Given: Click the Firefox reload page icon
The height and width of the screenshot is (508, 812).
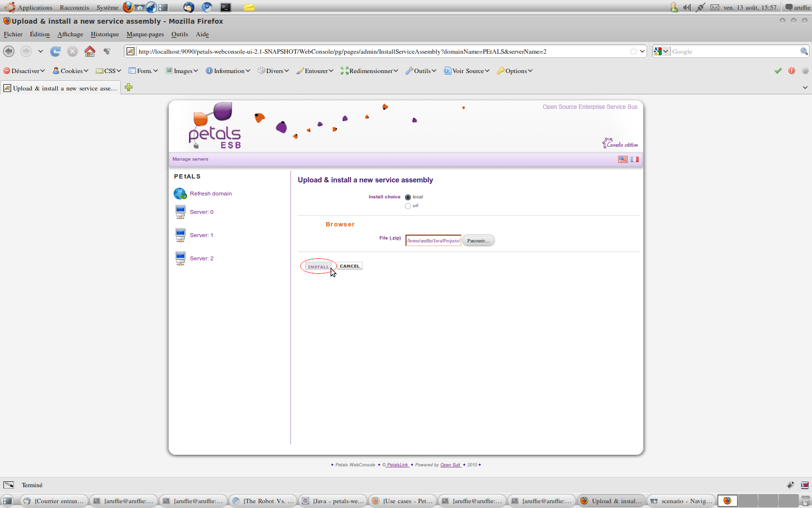Looking at the screenshot, I should point(56,51).
